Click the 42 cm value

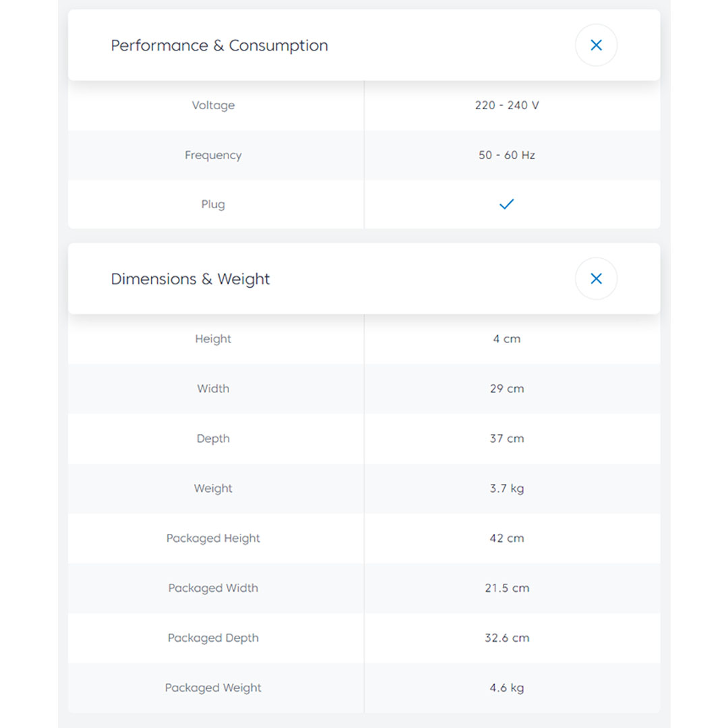tap(506, 539)
